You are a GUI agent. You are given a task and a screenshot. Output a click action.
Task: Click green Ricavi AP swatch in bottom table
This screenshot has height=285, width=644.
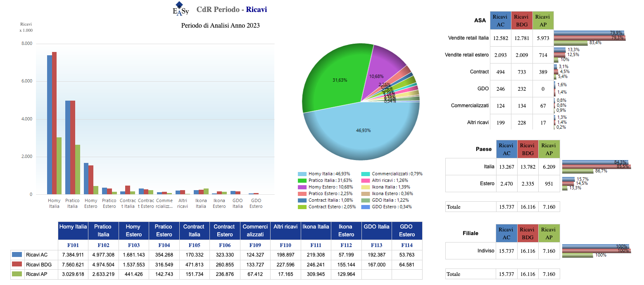pyautogui.click(x=17, y=274)
